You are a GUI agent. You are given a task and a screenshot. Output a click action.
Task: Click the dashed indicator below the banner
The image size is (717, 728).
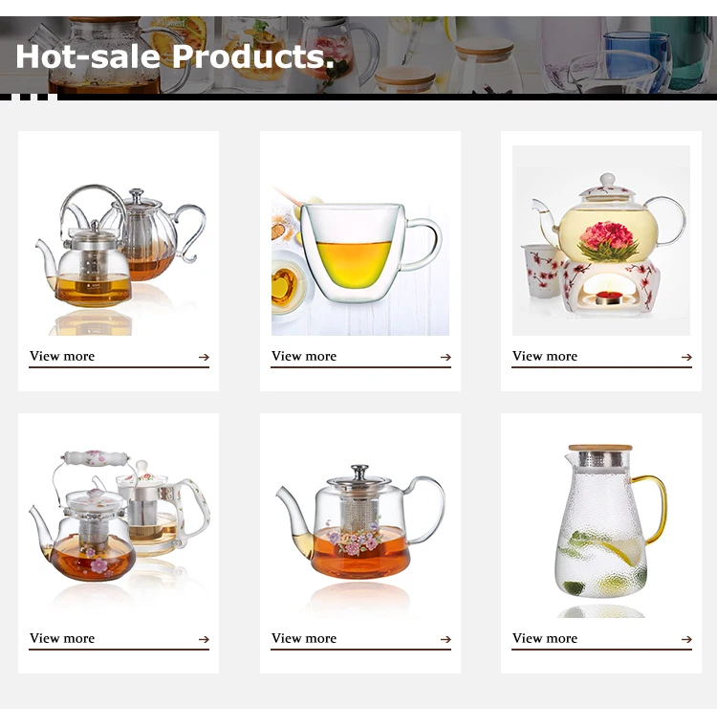click(29, 97)
